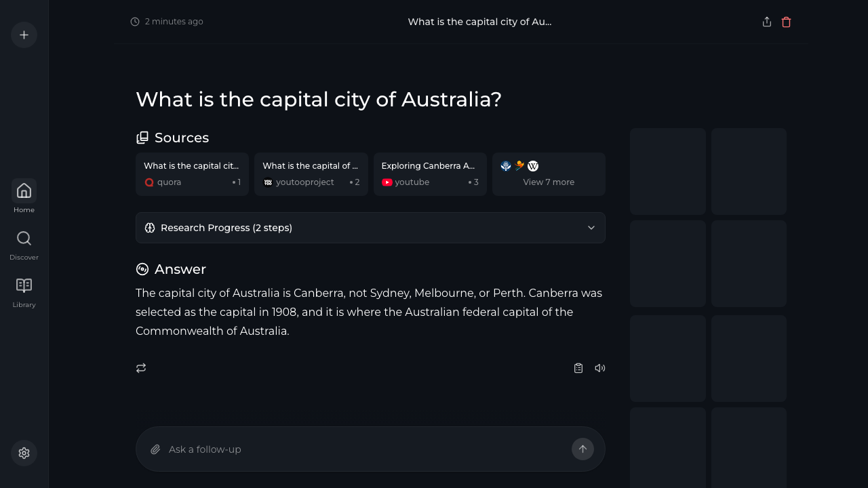Viewport: 868px width, 488px height.
Task: Open the quora source card
Action: tap(192, 174)
